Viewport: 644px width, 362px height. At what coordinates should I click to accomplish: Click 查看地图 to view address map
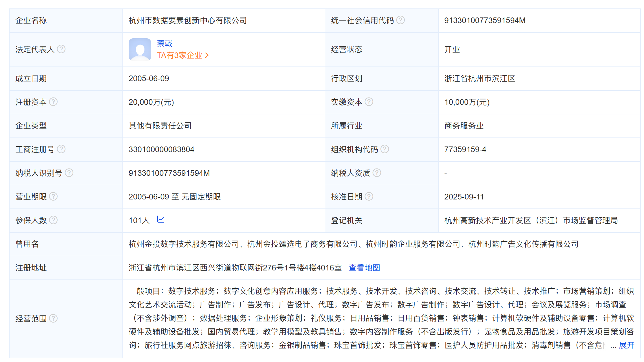pyautogui.click(x=364, y=268)
